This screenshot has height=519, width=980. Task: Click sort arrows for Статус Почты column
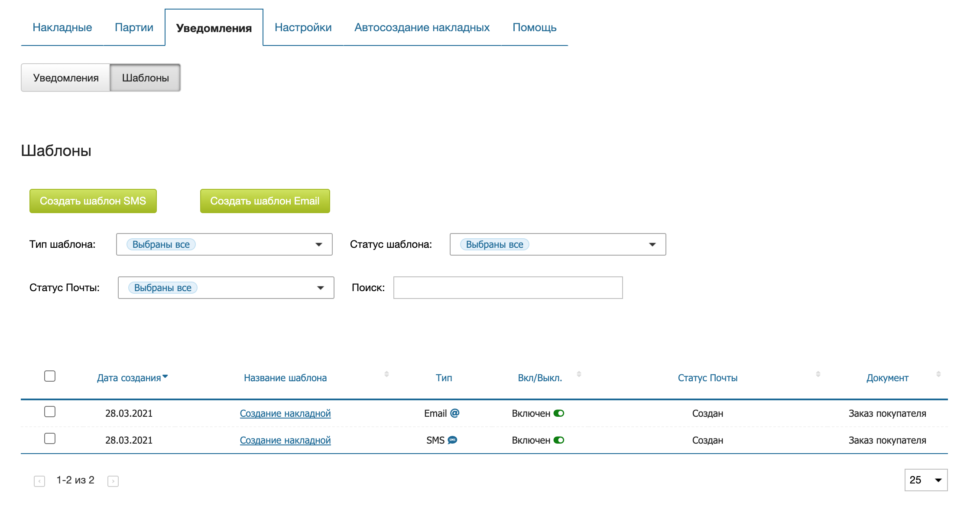click(818, 374)
